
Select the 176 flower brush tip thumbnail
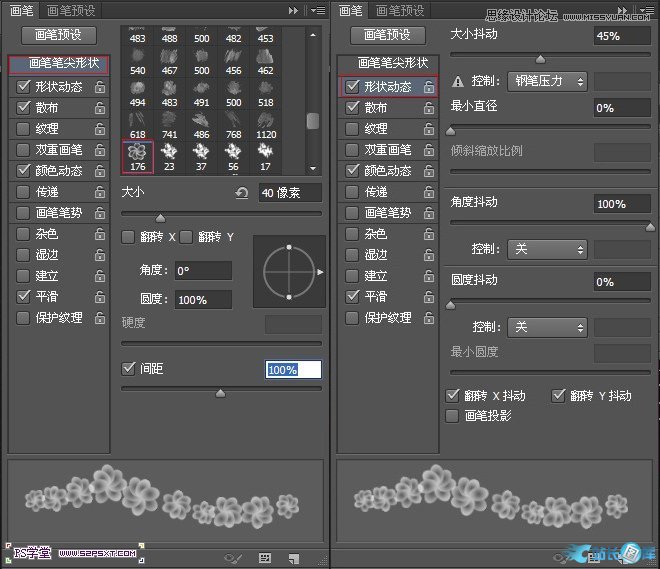tap(138, 155)
